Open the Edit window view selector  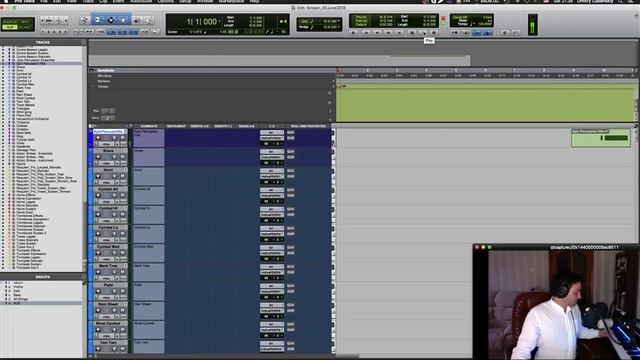tap(92, 126)
